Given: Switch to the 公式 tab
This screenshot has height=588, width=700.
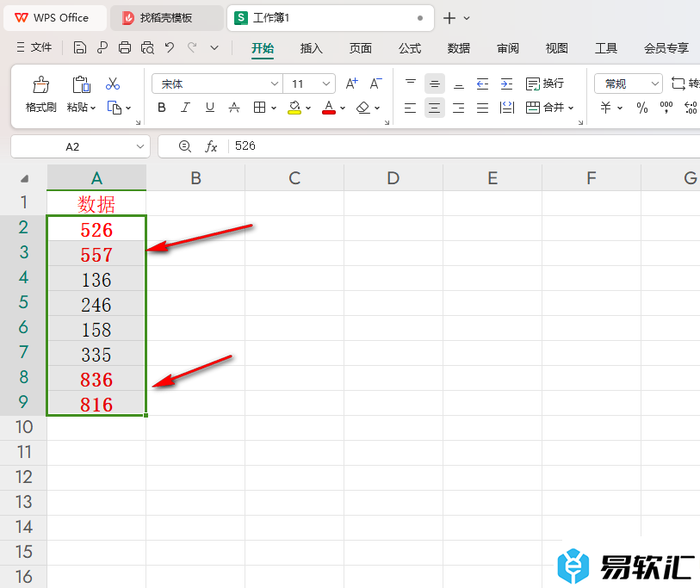Looking at the screenshot, I should (409, 48).
